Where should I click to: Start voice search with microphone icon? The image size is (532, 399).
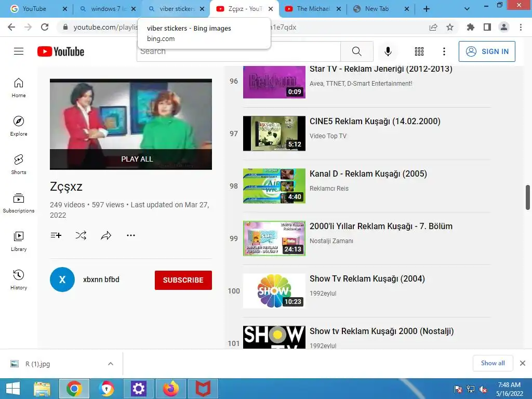pyautogui.click(x=388, y=51)
